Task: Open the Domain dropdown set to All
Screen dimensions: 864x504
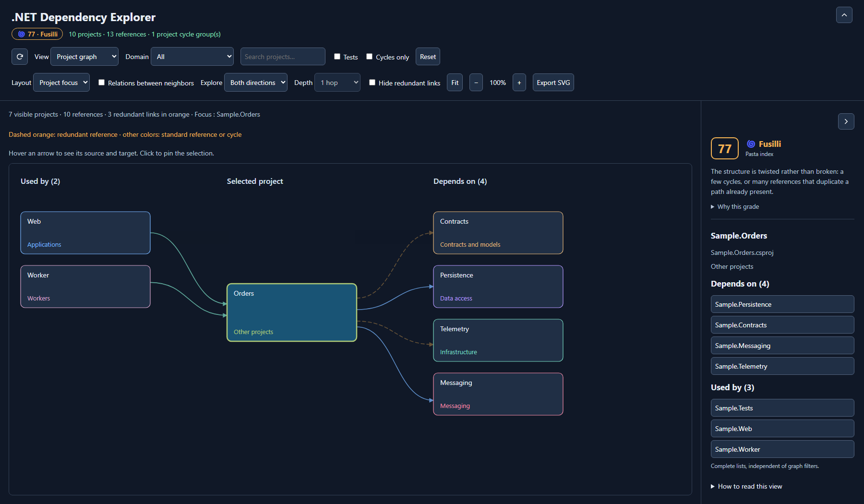Action: click(192, 57)
